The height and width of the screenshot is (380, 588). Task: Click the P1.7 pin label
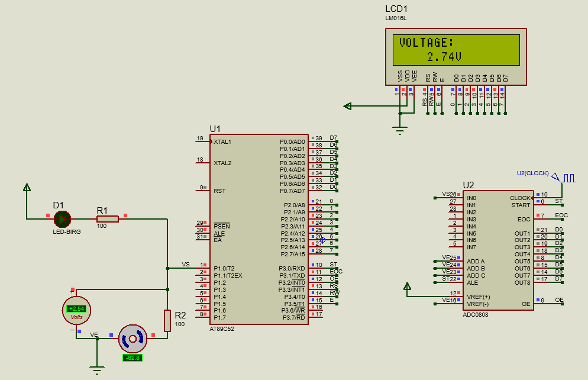[219, 318]
